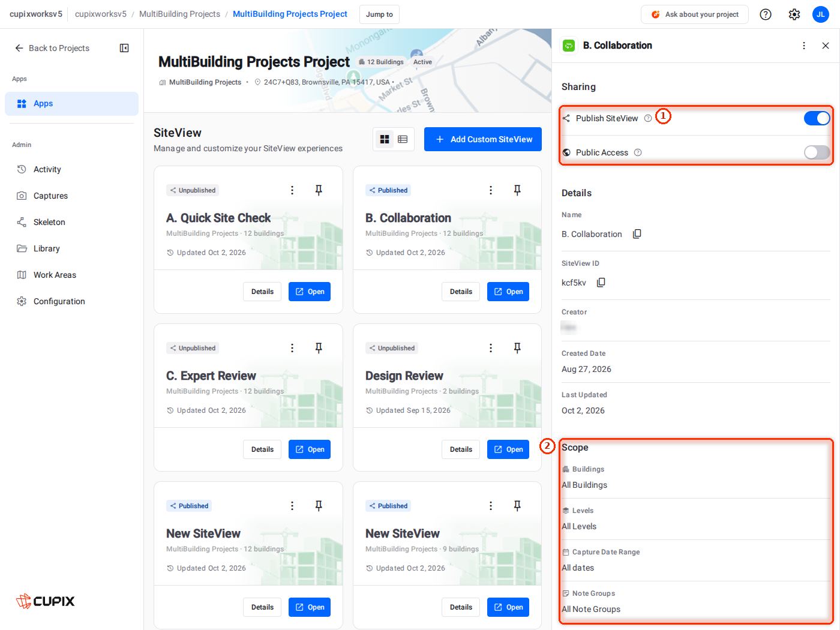This screenshot has height=630, width=840.
Task: Open more options for C. Expert Review
Action: point(292,348)
